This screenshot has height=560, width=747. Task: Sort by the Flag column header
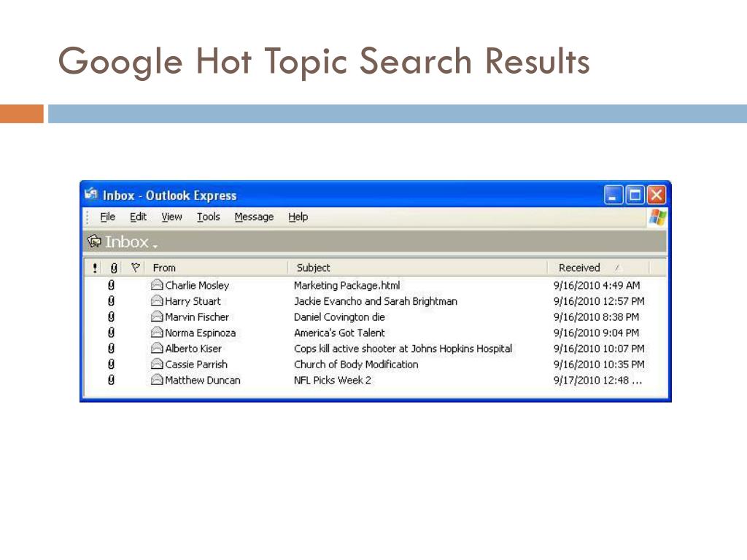(x=135, y=268)
